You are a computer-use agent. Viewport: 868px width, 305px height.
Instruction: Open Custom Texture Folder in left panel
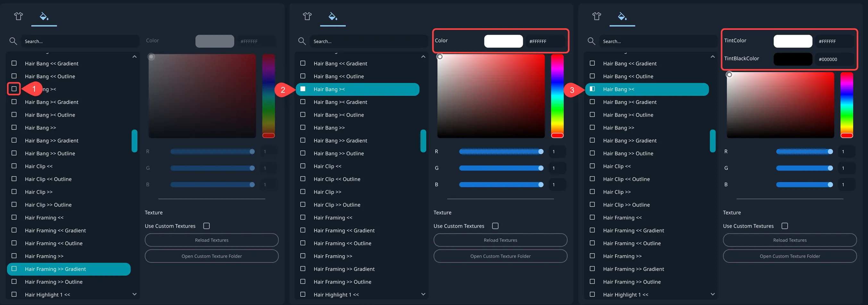tap(211, 256)
